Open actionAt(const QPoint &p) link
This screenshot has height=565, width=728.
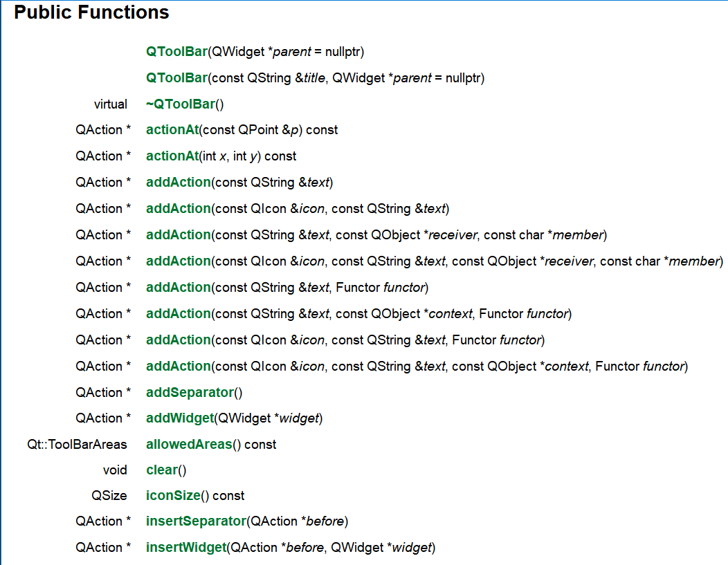point(172,130)
